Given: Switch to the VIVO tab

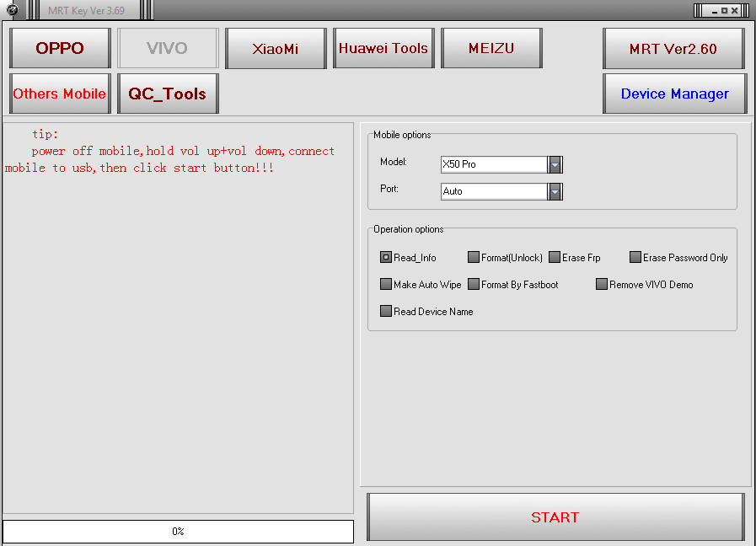Looking at the screenshot, I should tap(168, 48).
